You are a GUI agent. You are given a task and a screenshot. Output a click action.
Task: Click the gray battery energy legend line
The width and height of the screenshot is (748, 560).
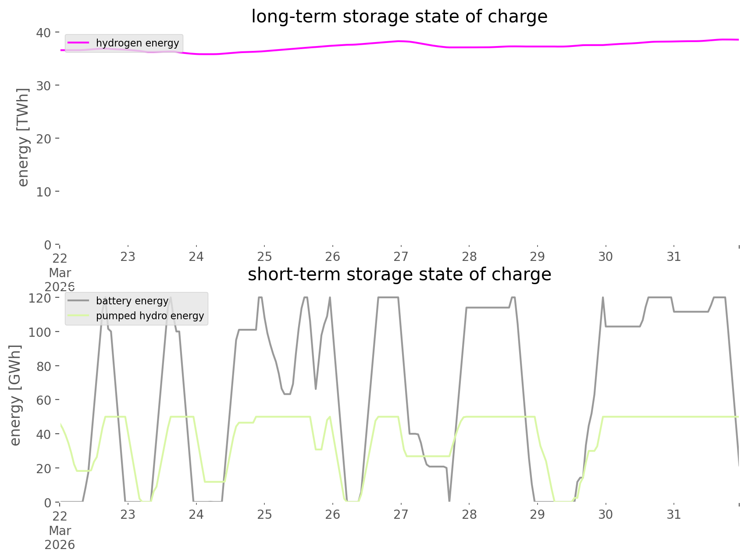point(78,301)
